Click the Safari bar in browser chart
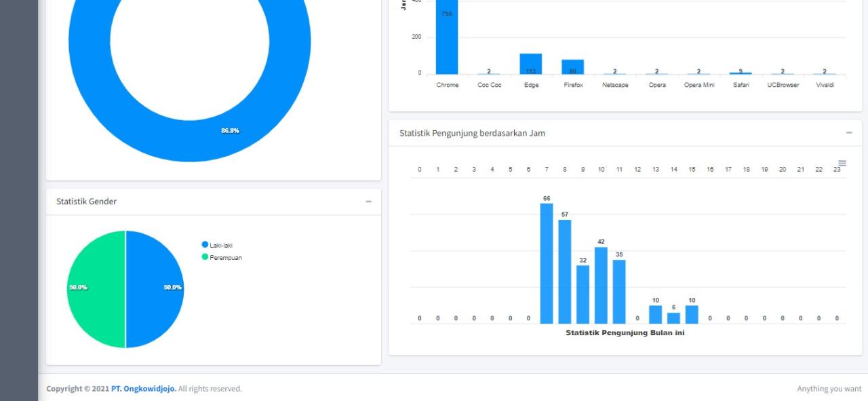Viewport: 868px width, 401px height. coord(741,73)
